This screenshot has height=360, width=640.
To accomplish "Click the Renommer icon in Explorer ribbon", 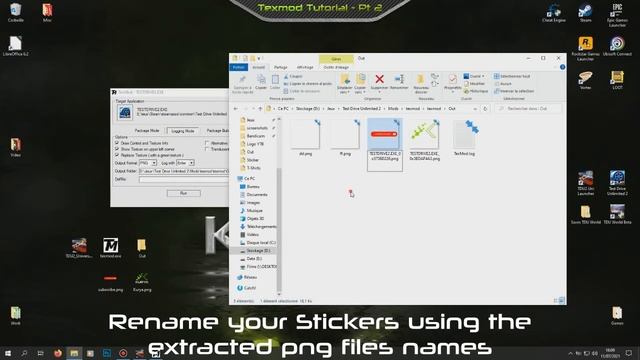I will coord(399,79).
